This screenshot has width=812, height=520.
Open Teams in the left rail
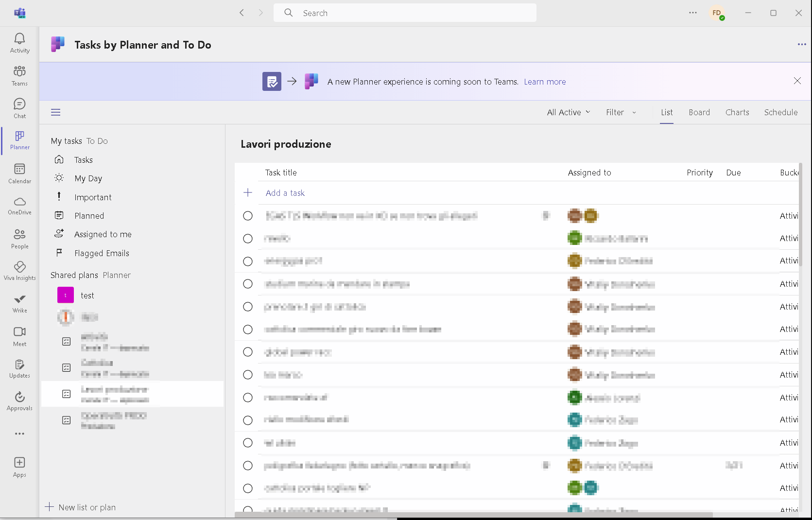[19, 76]
